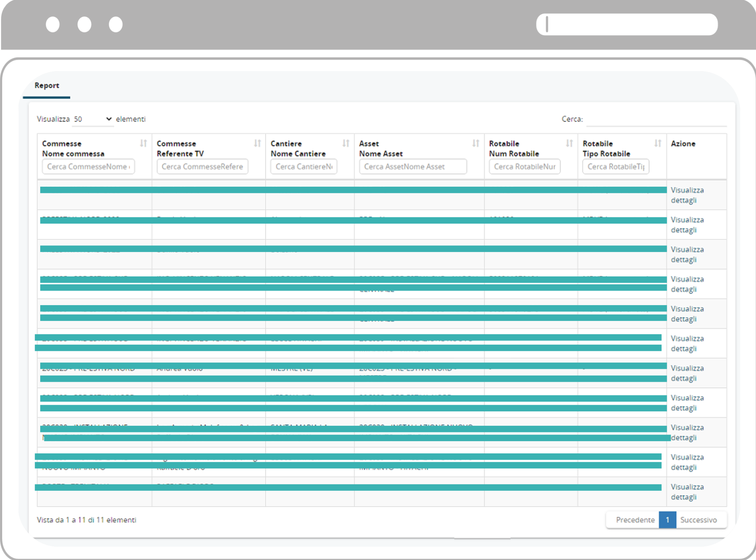Click the Cerca CantiereNome filter field
Screen dimensions: 756x560
coord(304,166)
